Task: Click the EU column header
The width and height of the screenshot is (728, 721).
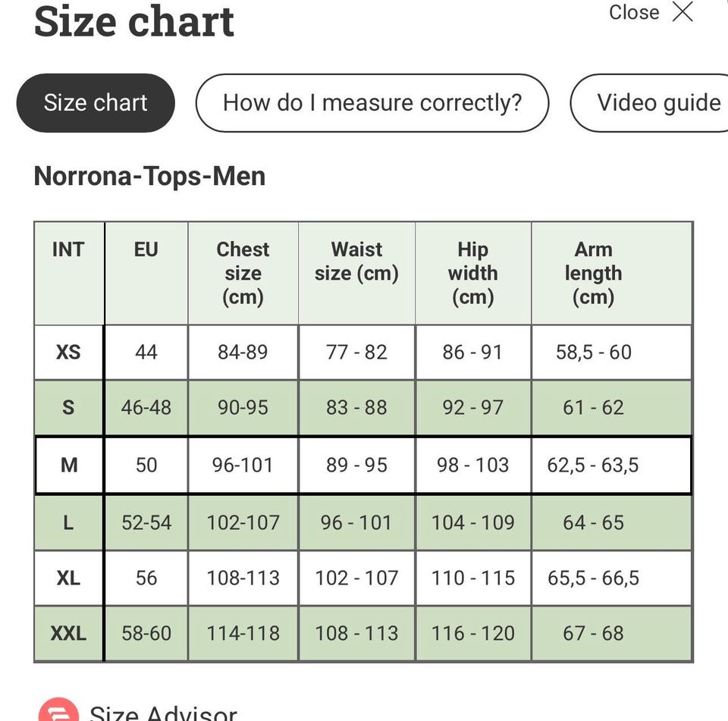Action: point(146,249)
